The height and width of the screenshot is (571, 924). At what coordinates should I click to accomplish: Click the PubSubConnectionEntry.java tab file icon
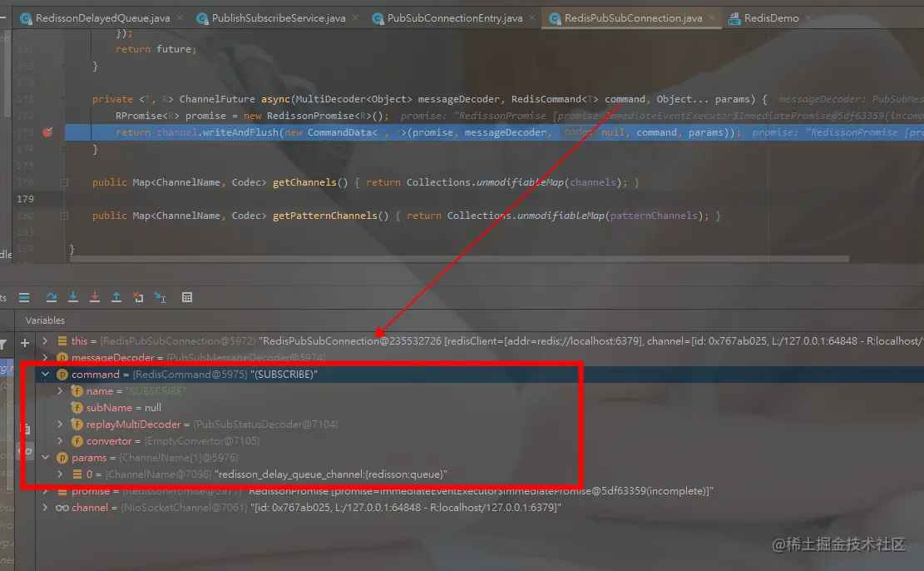tap(378, 19)
